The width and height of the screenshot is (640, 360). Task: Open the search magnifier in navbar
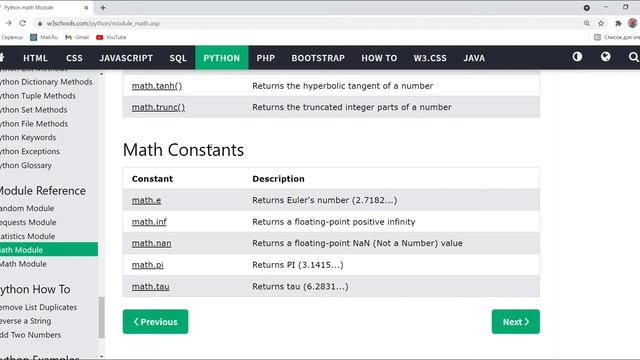coord(633,57)
